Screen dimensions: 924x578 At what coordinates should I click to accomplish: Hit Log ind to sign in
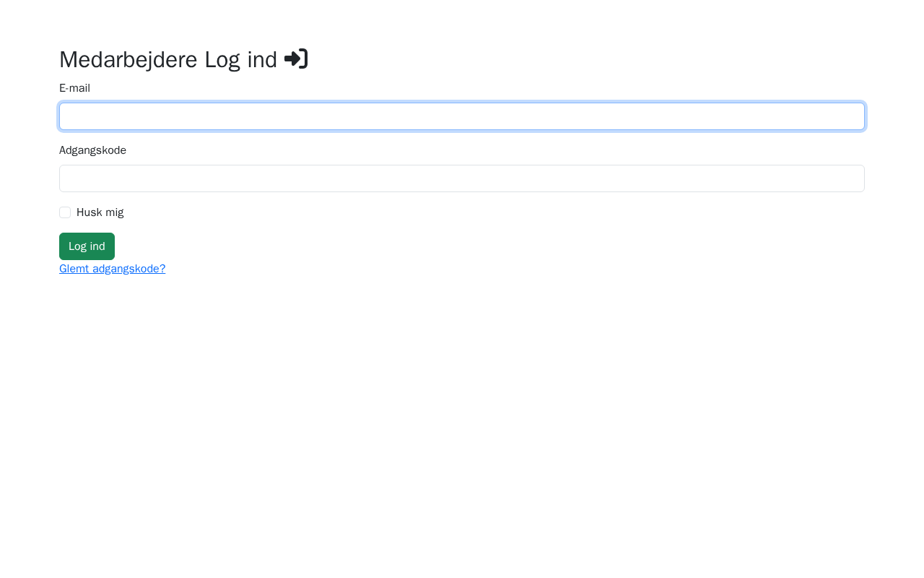pyautogui.click(x=87, y=246)
